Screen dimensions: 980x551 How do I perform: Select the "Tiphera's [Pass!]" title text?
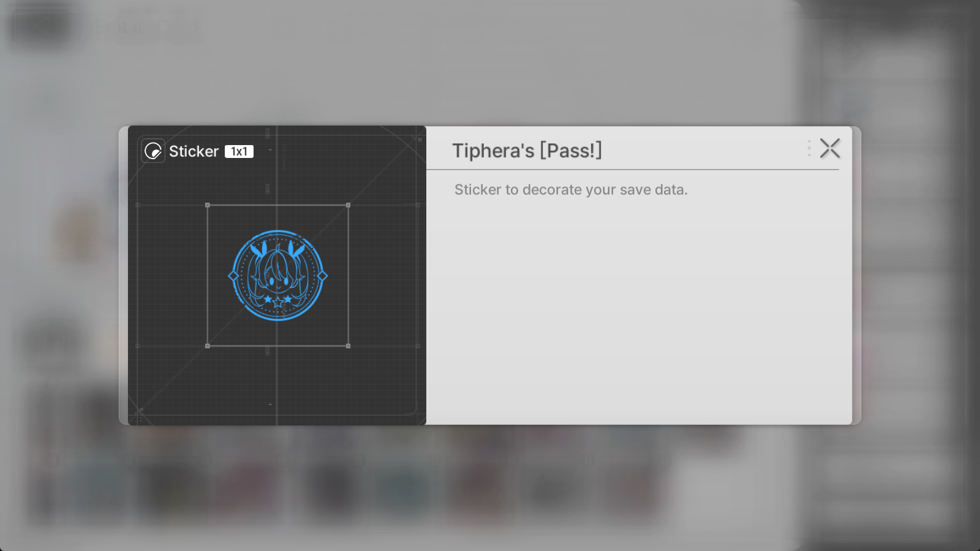coord(527,151)
